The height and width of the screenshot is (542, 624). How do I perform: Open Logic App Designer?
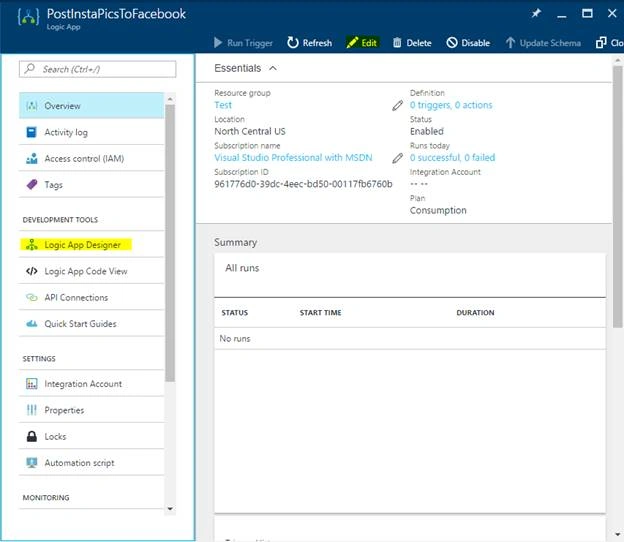91,245
